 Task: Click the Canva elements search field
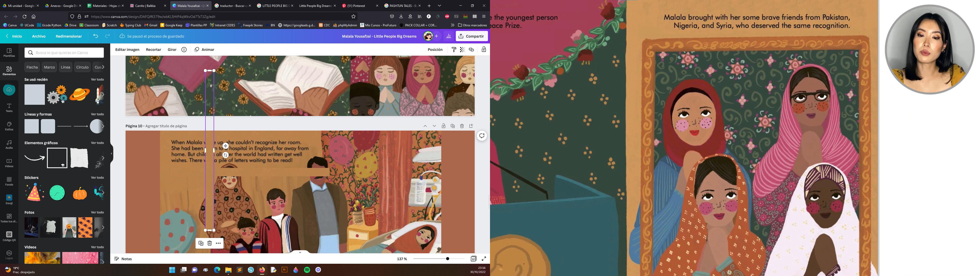(64, 53)
